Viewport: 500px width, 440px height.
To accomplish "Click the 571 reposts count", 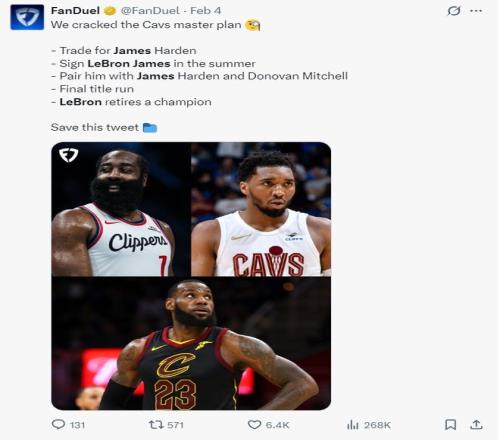I will pyautogui.click(x=175, y=425).
